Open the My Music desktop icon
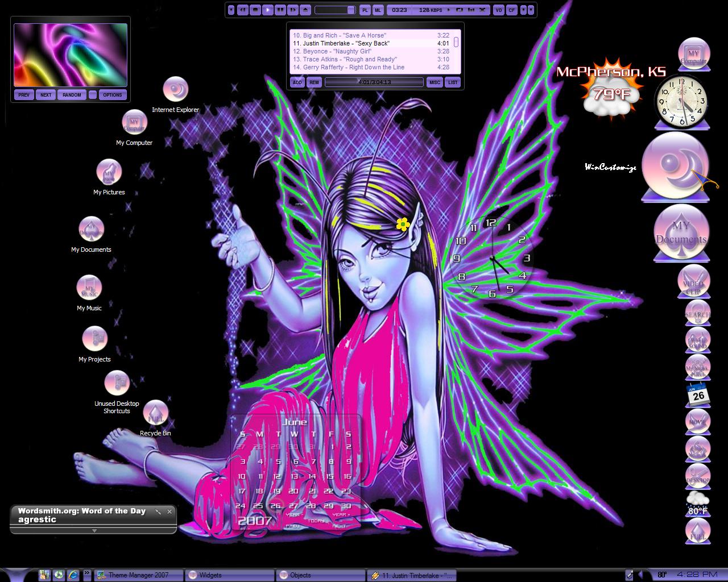 click(89, 288)
